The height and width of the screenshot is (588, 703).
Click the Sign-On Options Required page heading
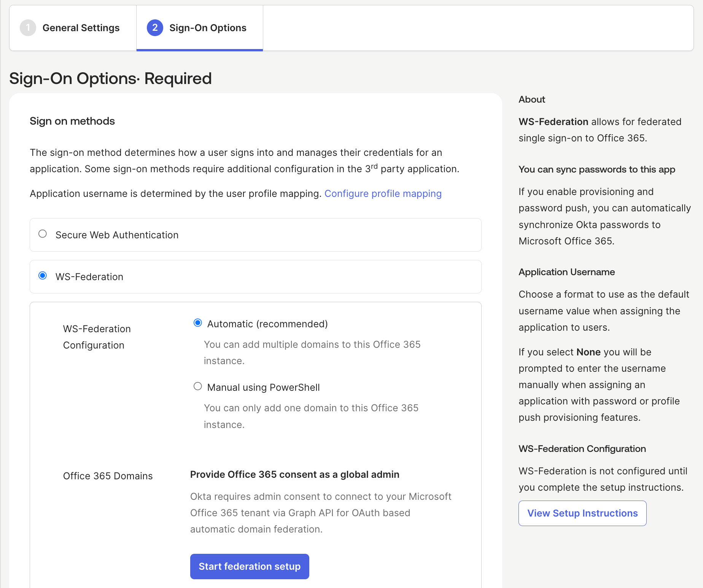(110, 79)
